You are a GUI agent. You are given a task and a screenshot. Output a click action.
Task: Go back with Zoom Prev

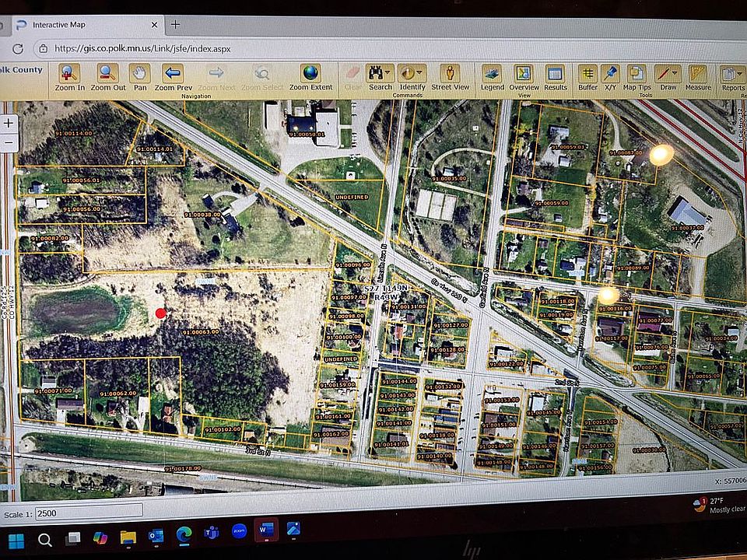[x=173, y=77]
